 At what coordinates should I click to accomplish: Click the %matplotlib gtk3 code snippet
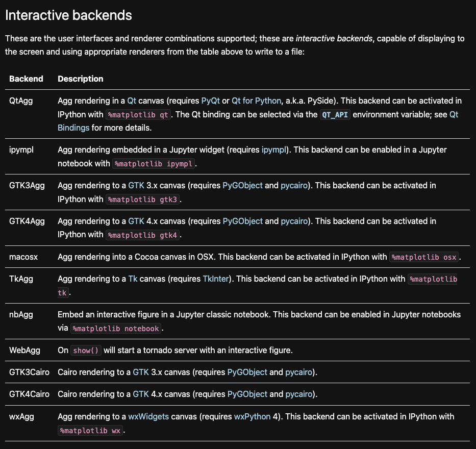(x=142, y=199)
